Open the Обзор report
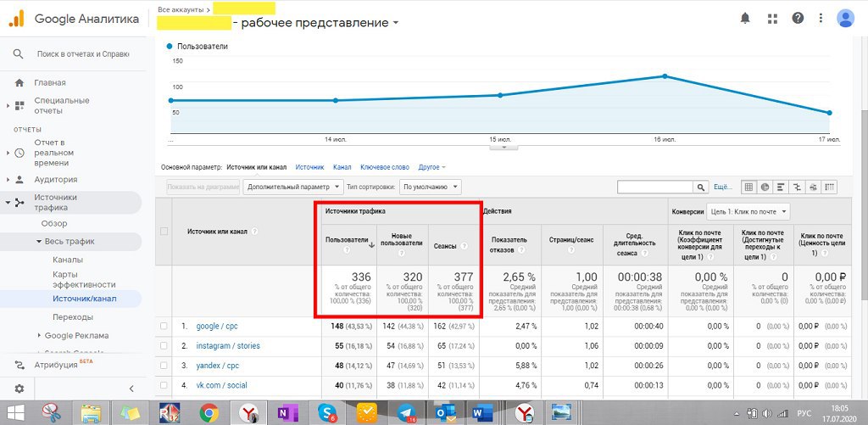This screenshot has width=868, height=425. tap(54, 223)
